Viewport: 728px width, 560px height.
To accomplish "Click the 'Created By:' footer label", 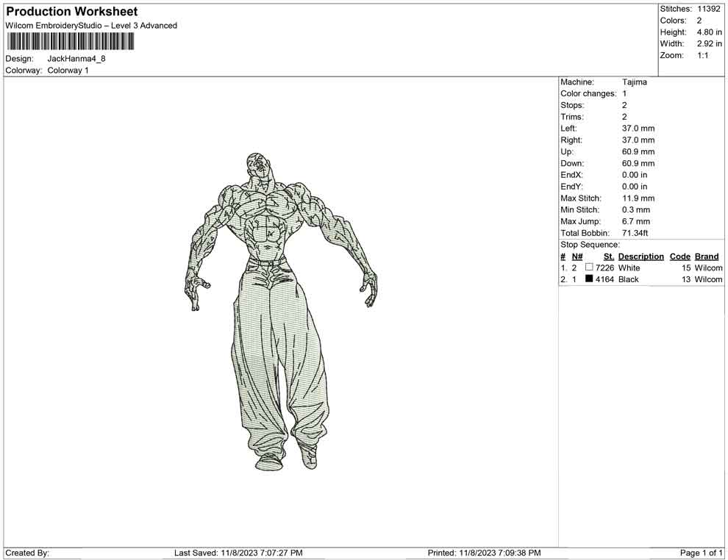I will pyautogui.click(x=27, y=553).
